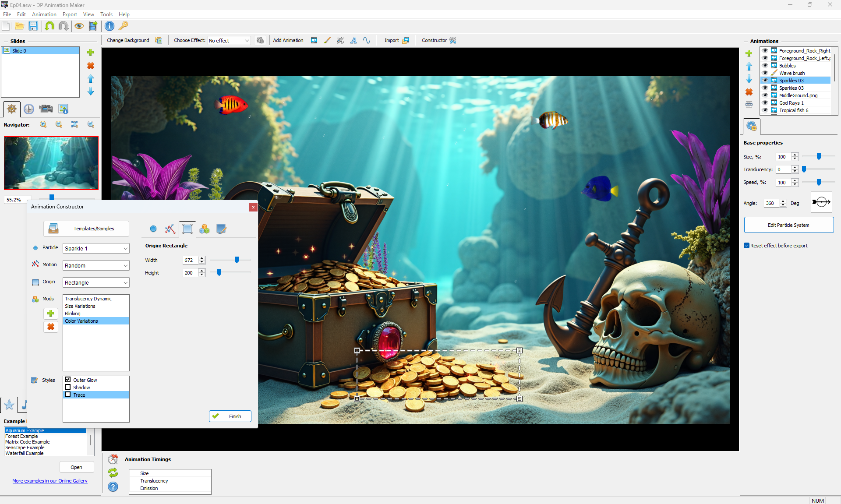The width and height of the screenshot is (841, 504).
Task: Delete selected mod with red X
Action: point(51,327)
